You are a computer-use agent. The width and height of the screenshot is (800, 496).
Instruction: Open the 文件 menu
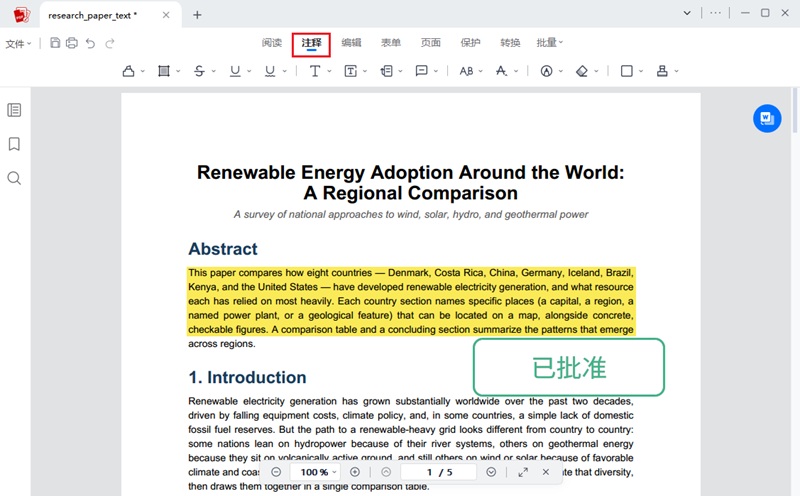pos(18,43)
